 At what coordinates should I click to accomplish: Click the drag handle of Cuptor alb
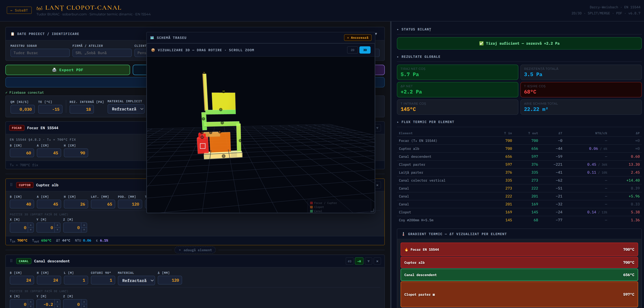pyautogui.click(x=11, y=185)
